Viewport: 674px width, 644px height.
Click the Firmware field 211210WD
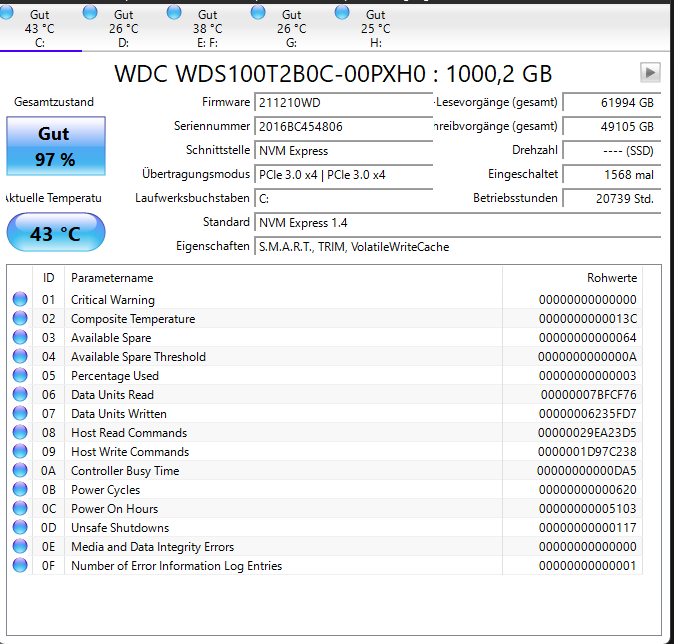(343, 103)
